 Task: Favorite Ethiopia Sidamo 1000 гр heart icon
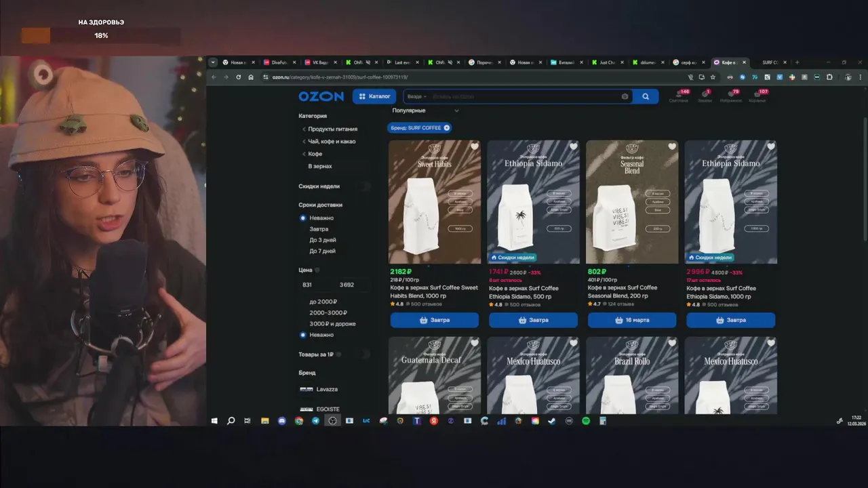coord(770,146)
